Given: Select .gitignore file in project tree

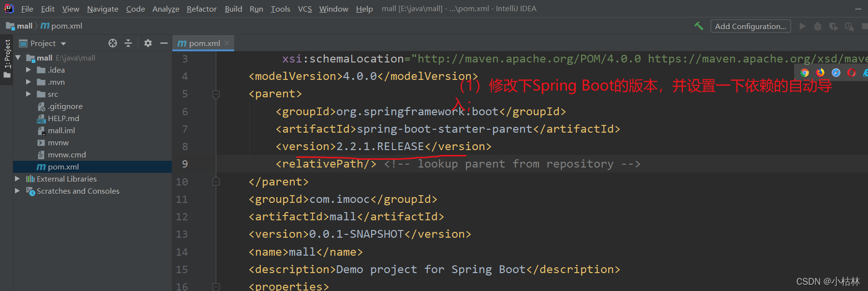Looking at the screenshot, I should (x=65, y=106).
